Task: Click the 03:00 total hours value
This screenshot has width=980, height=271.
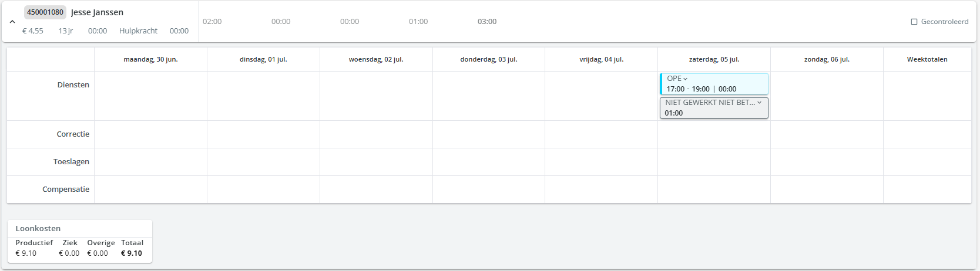Action: (487, 22)
